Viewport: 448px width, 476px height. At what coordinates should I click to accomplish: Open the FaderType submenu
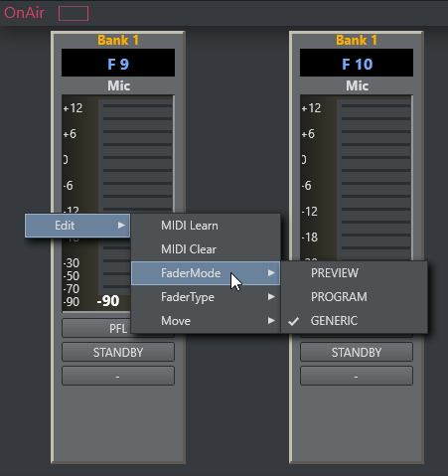[x=206, y=297]
